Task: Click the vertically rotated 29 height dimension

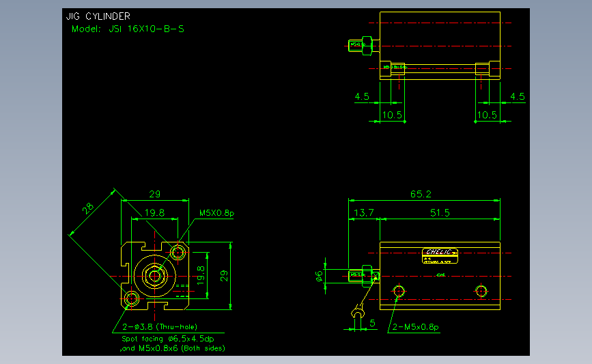Action: tap(224, 276)
